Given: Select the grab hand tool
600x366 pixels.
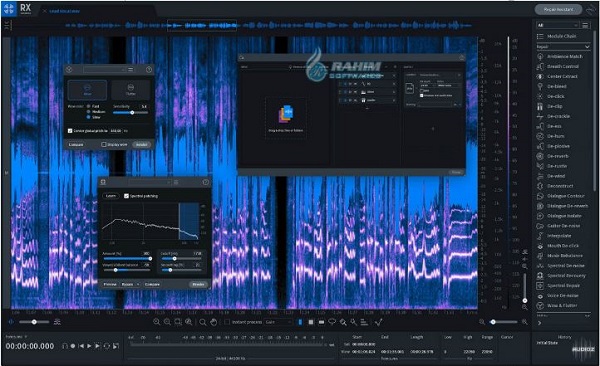Looking at the screenshot, I should point(214,322).
